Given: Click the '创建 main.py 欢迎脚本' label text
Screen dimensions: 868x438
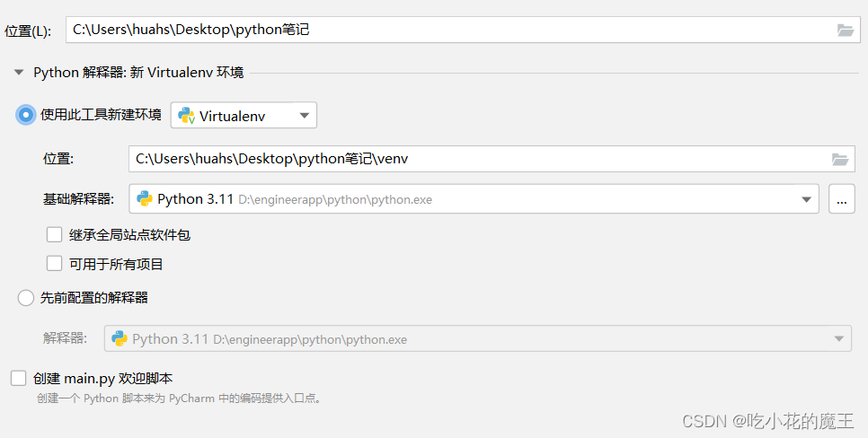Looking at the screenshot, I should click(x=103, y=379).
